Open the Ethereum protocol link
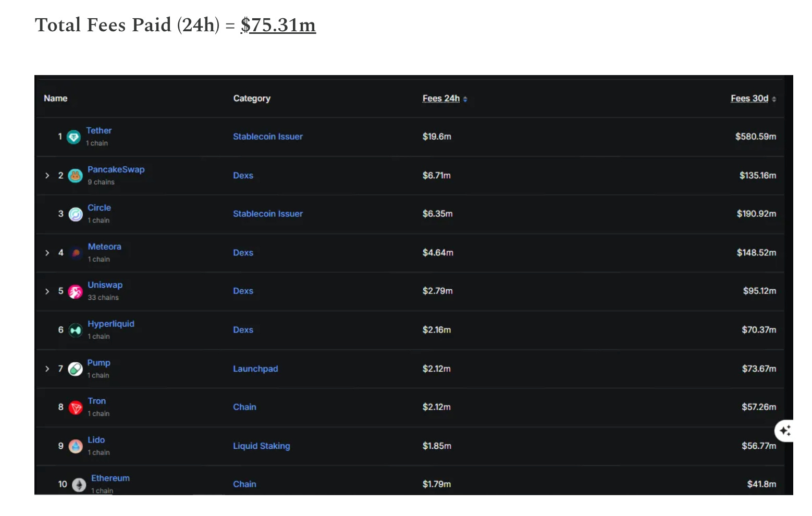The height and width of the screenshot is (516, 812). pos(110,478)
